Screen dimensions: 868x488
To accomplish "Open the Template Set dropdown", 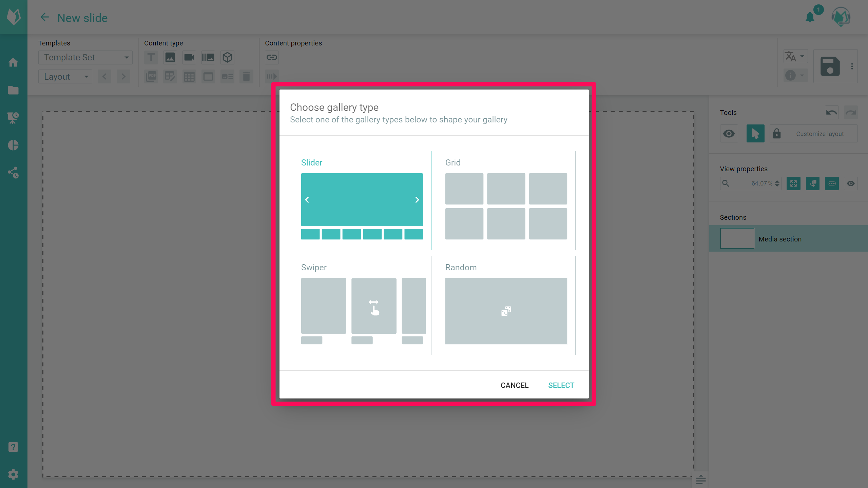I will (x=85, y=57).
